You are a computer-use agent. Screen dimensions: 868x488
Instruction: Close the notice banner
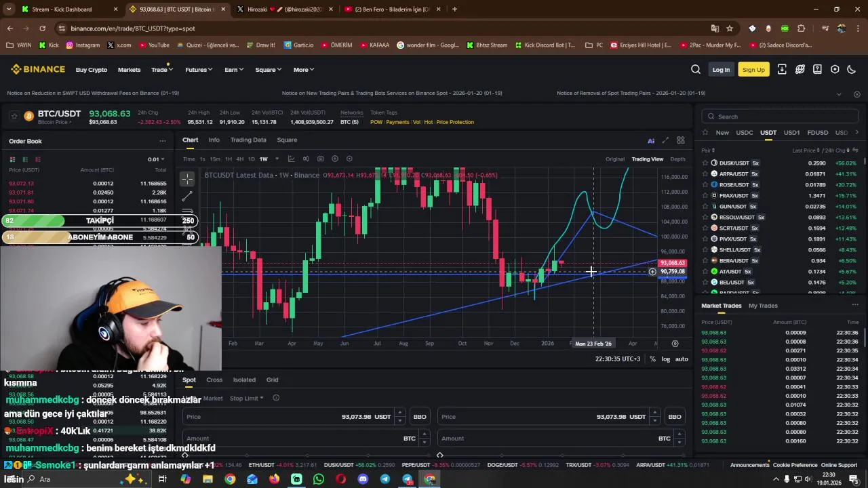pos(856,94)
